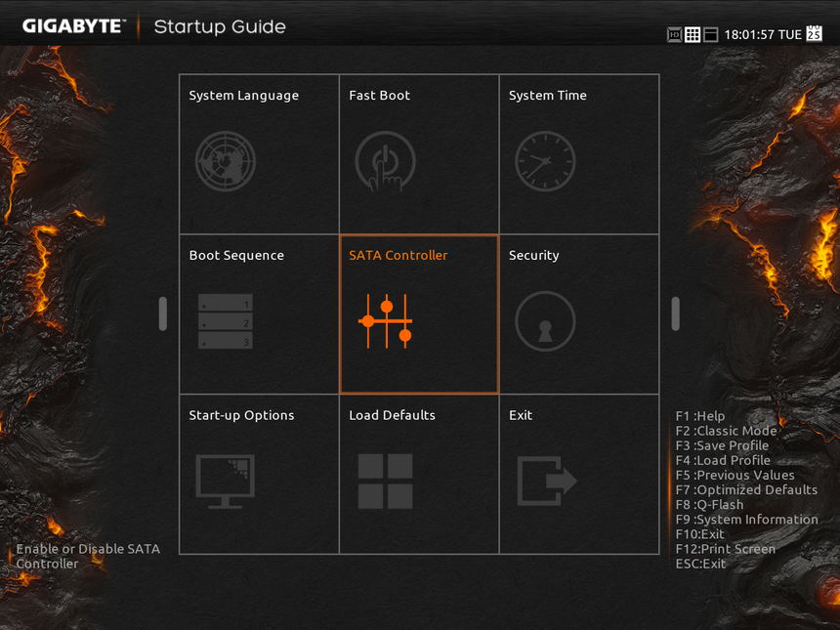Viewport: 840px width, 630px height.
Task: Select the Fast Boot power icon
Action: (x=385, y=161)
